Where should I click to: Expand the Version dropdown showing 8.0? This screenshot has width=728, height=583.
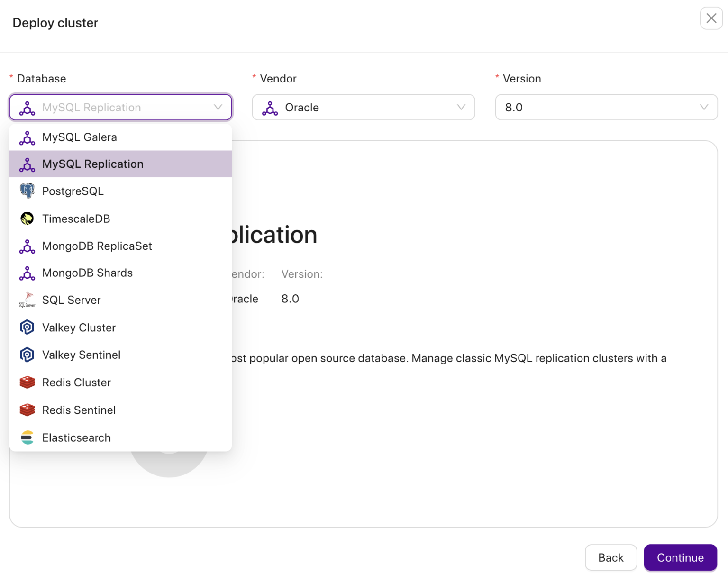click(606, 108)
